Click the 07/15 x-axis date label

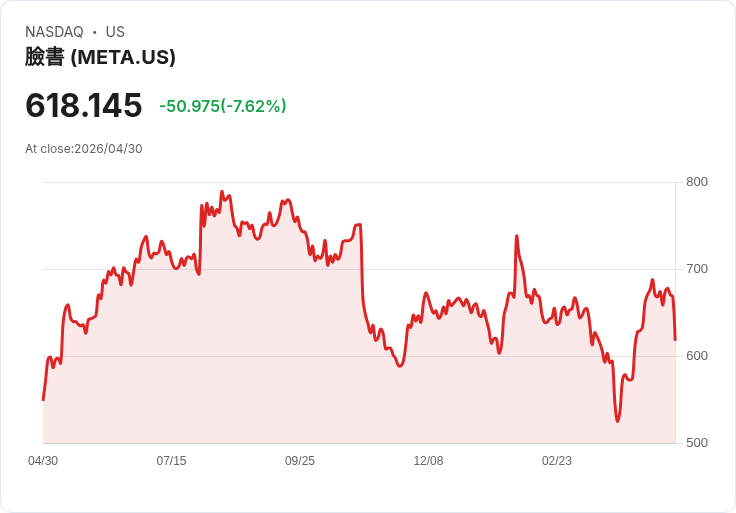pyautogui.click(x=171, y=461)
